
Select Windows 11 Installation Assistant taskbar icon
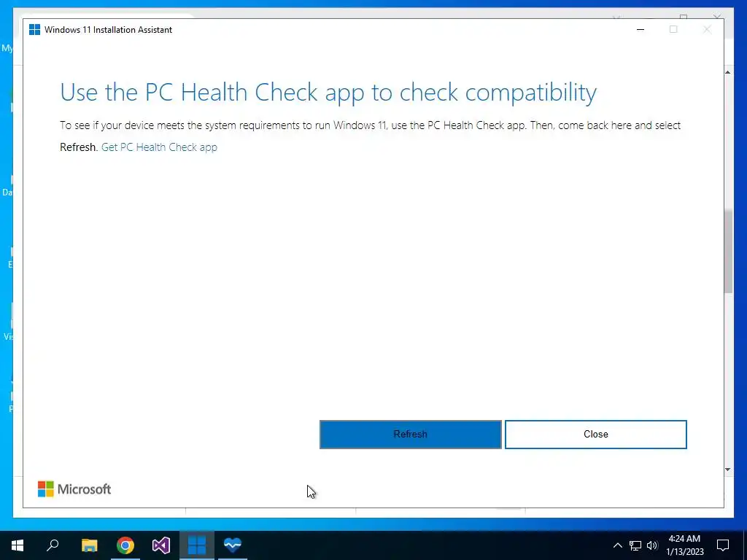(x=197, y=545)
